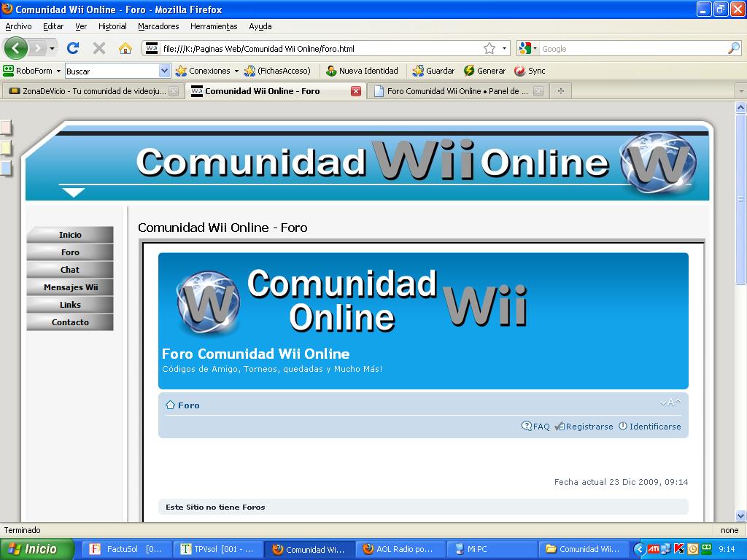Open the Ver menu

coord(81,26)
